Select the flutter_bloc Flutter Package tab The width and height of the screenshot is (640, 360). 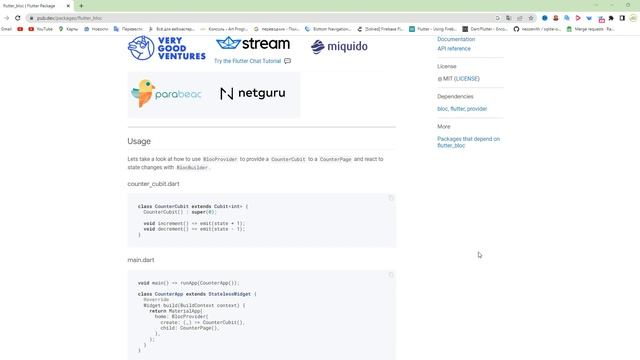click(37, 6)
